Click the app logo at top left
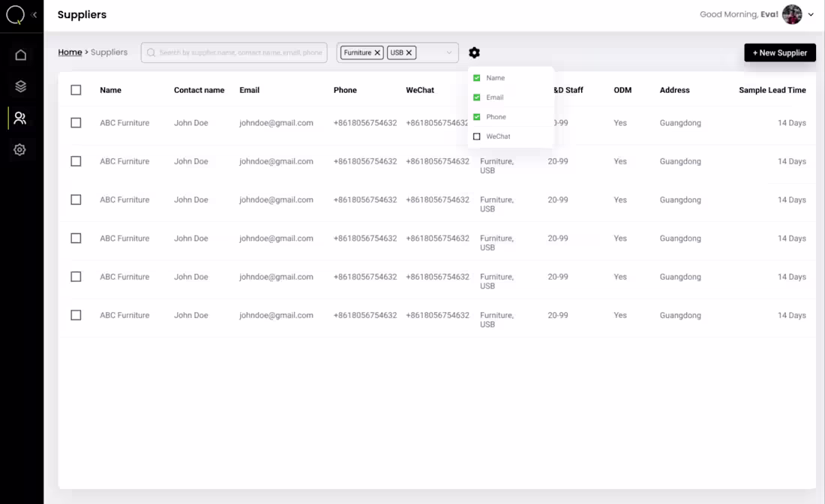This screenshot has width=825, height=504. point(15,14)
